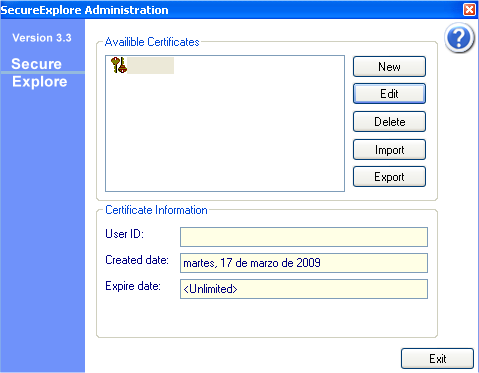479x373 pixels.
Task: Click the Availible Certificates group heading
Action: tap(152, 42)
